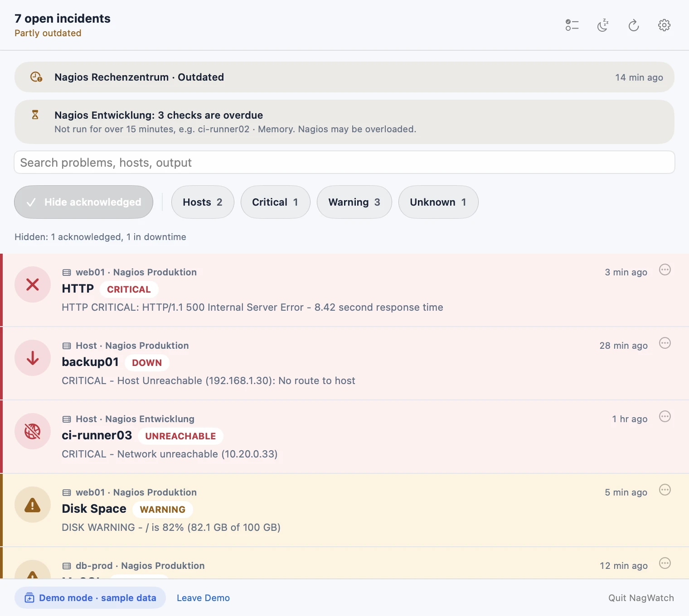Click 'db-prod · Nagios Produktion' label
The image size is (689, 616).
(140, 566)
